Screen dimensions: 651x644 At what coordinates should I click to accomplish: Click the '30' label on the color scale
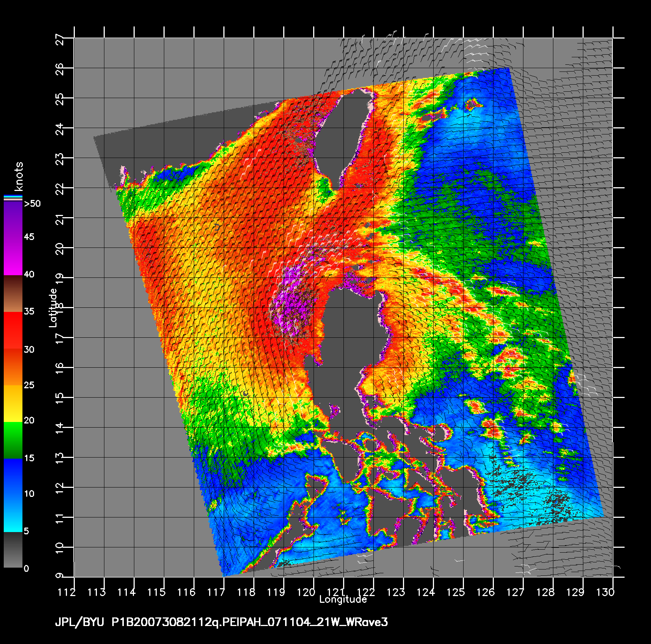point(29,350)
